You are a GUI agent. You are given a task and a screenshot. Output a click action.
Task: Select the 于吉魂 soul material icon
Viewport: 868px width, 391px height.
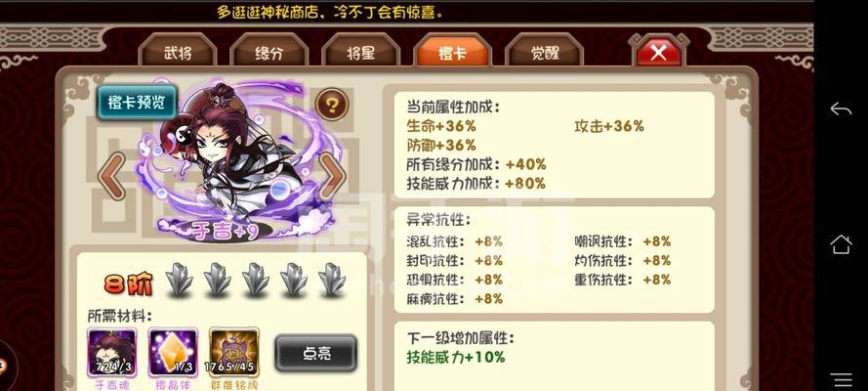pos(112,353)
